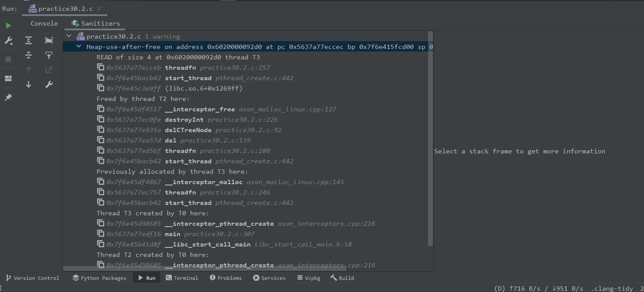Image resolution: width=644 pixels, height=292 pixels.
Task: Click the folder-in-brackets group icon
Action: (x=49, y=40)
